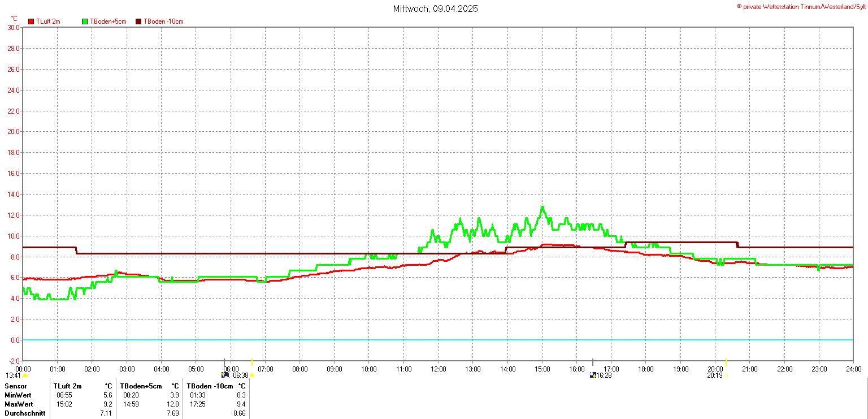The width and height of the screenshot is (868, 419).
Task: Click the yellow sun icon next to 13:41
Action: click(25, 375)
